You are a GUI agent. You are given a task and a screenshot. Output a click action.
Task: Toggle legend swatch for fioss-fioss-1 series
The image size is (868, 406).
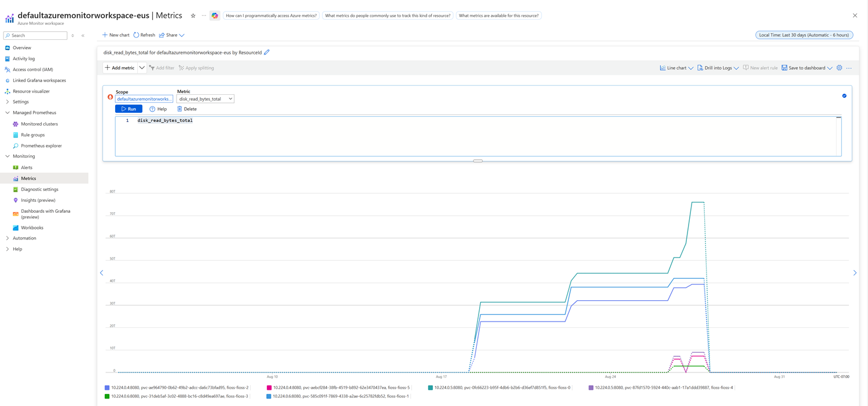click(x=269, y=397)
